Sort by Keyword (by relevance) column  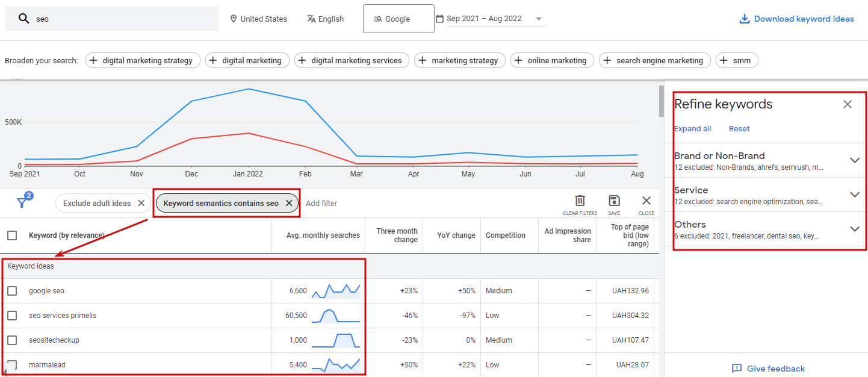click(67, 235)
